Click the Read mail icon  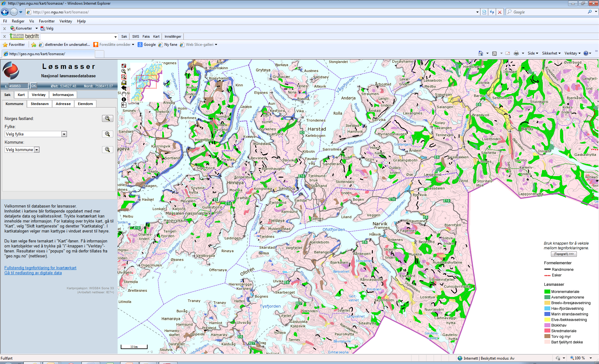click(x=508, y=53)
